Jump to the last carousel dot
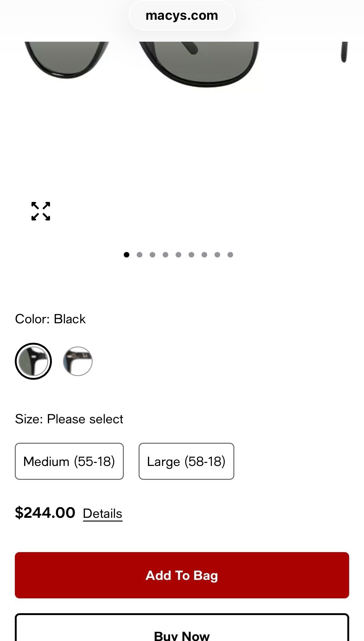Viewport: 364px width, 641px height. [x=230, y=255]
